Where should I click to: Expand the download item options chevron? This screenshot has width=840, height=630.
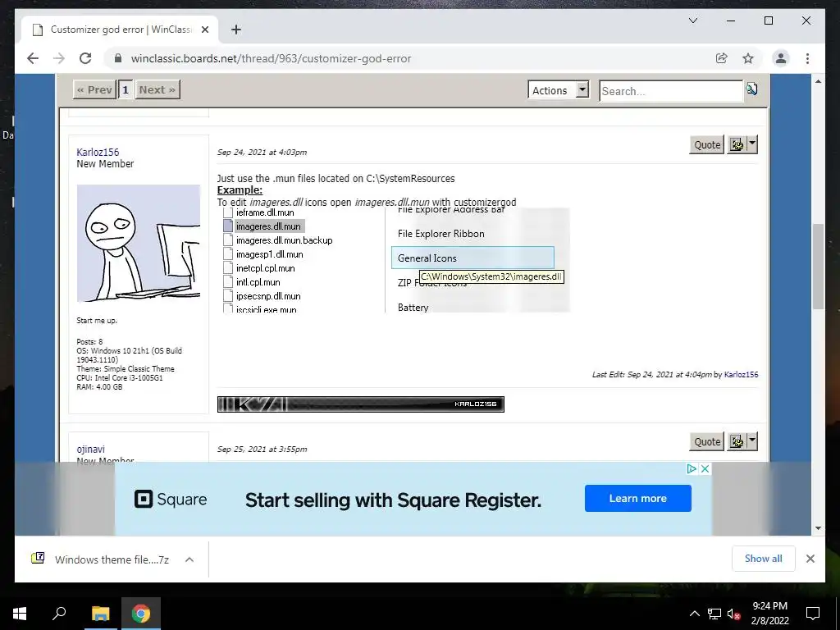tap(189, 559)
